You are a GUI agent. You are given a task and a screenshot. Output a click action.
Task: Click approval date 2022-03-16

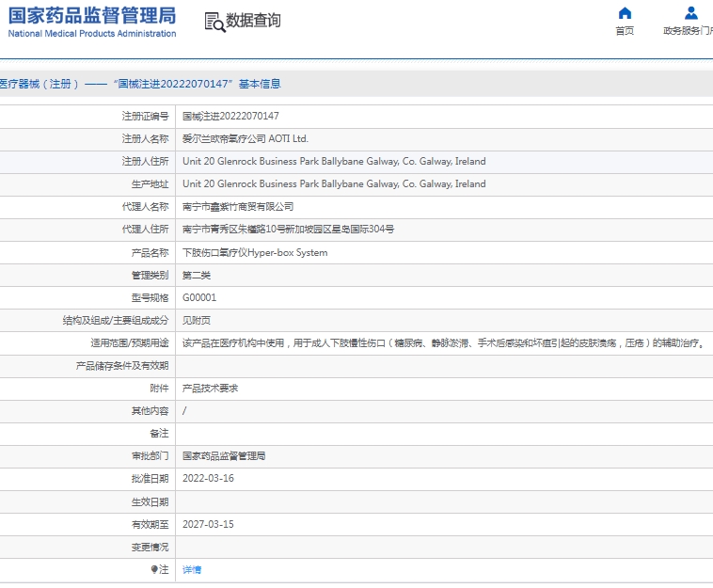(208, 479)
